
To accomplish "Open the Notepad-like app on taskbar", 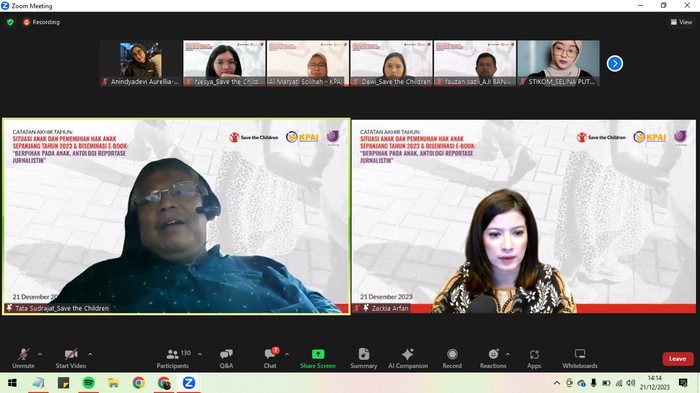I will coord(38,383).
